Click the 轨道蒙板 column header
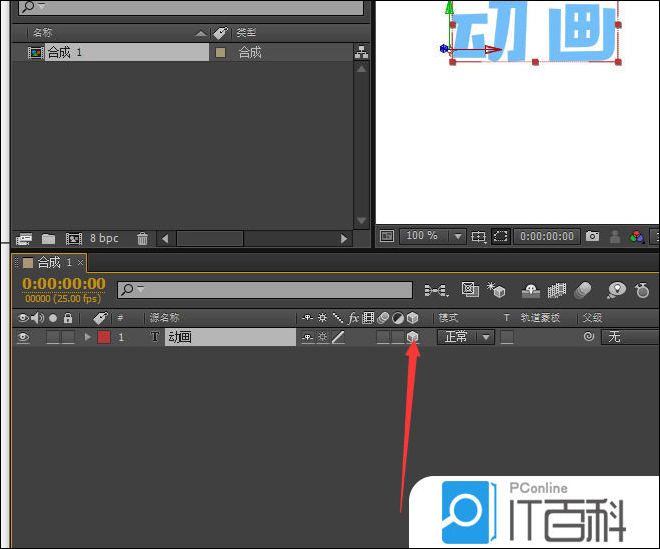The height and width of the screenshot is (549, 660). point(540,318)
